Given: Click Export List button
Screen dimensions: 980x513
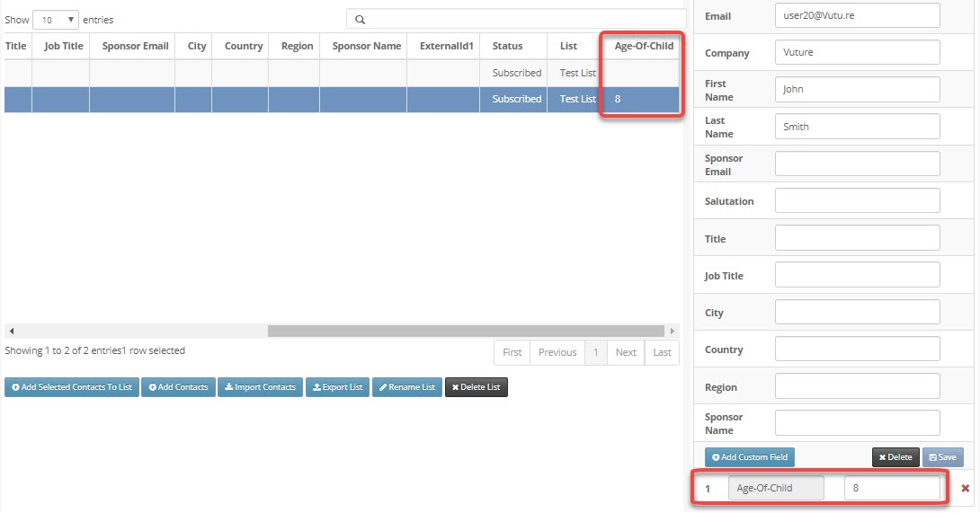Looking at the screenshot, I should 337,387.
